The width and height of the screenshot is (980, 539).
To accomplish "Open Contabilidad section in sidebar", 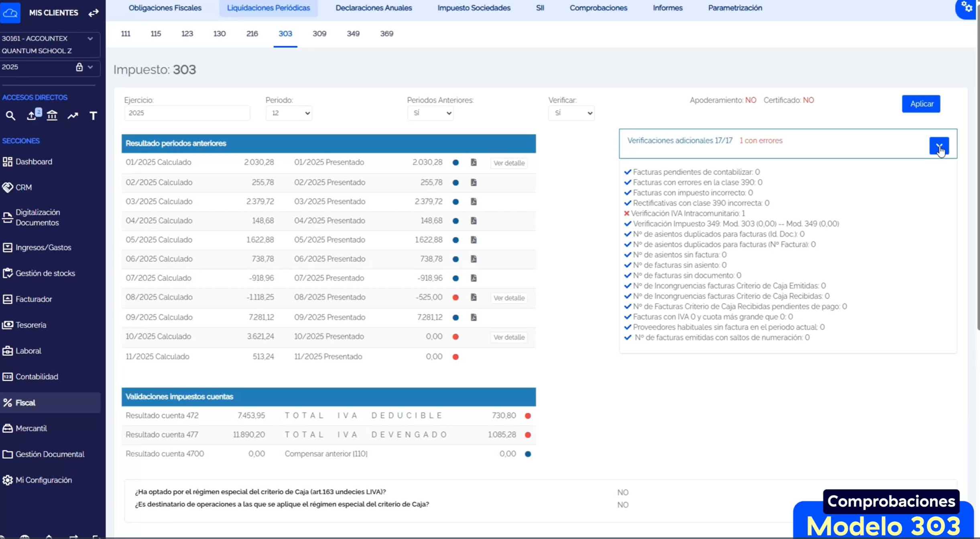I will coord(37,377).
